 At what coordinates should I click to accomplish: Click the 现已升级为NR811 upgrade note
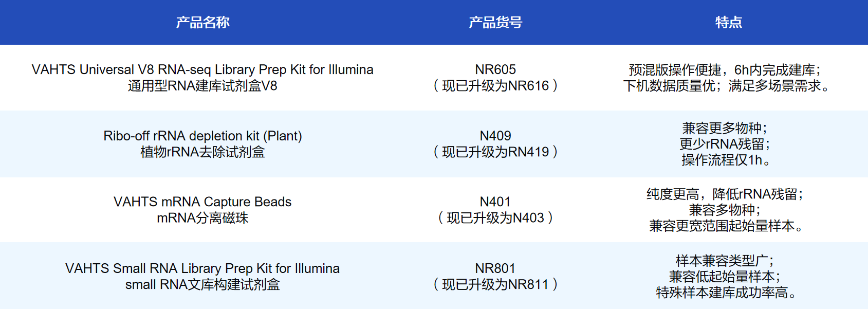(495, 284)
